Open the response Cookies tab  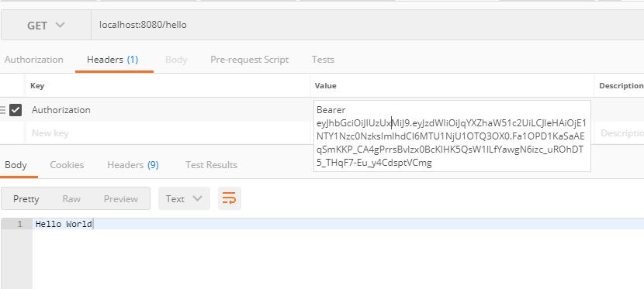coord(67,165)
